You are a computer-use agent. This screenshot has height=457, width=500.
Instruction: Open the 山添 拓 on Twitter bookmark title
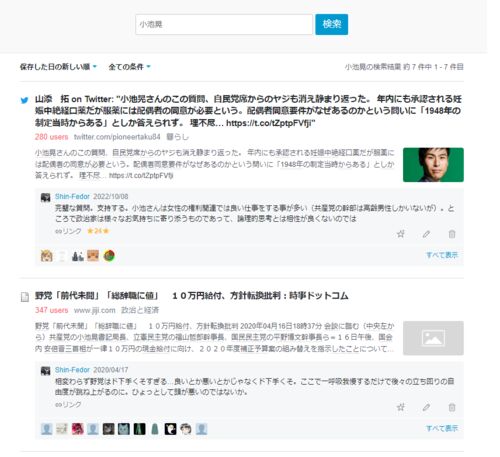pyautogui.click(x=248, y=111)
